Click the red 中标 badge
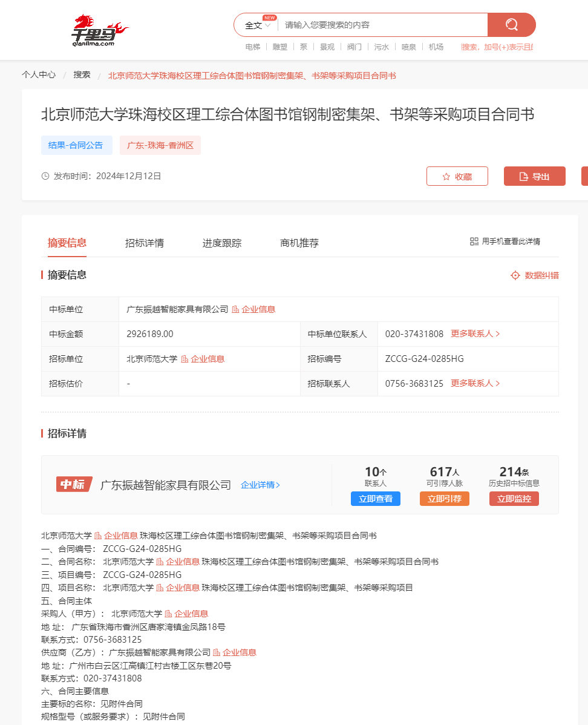The width and height of the screenshot is (588, 725). click(x=74, y=484)
